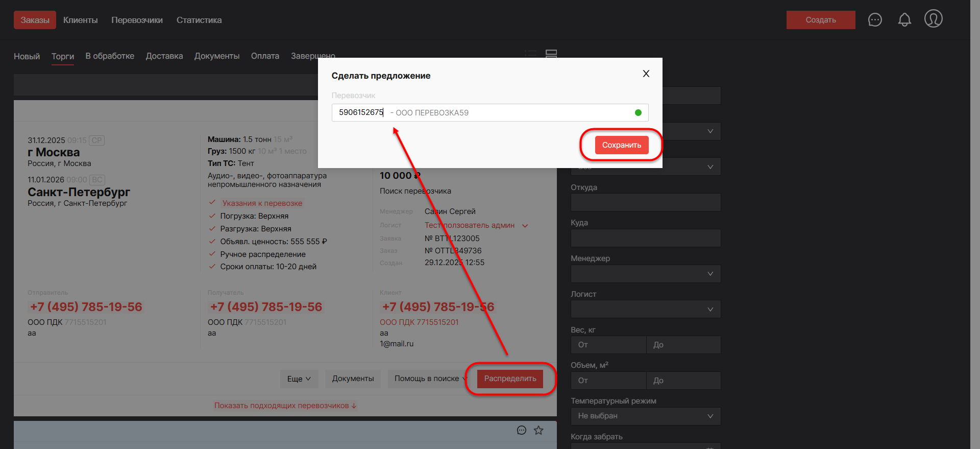Viewport: 980px width, 449px height.
Task: Click Показать подходящих перевозчиков link
Action: pyautogui.click(x=285, y=406)
